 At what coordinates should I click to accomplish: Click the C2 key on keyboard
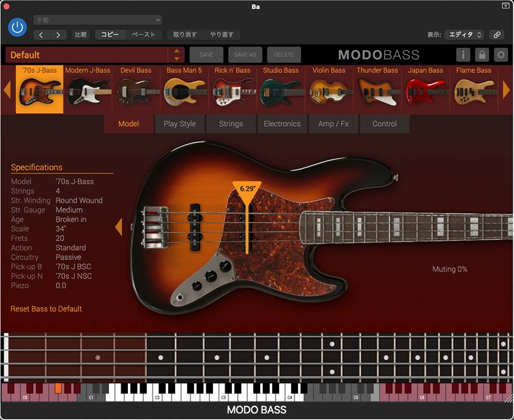click(x=157, y=397)
